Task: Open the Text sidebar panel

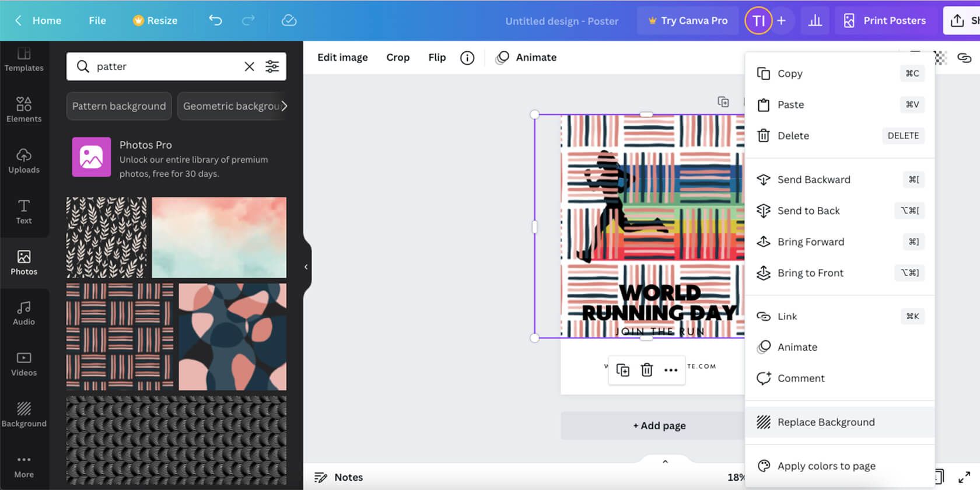Action: coord(24,211)
